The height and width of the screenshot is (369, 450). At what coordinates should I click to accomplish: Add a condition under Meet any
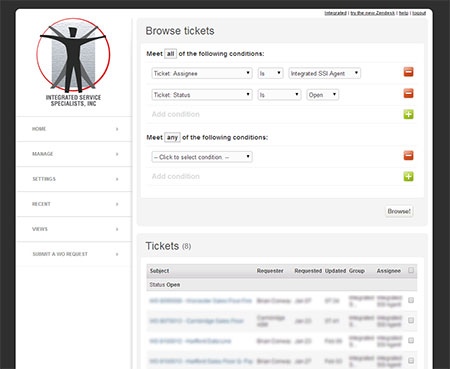(x=408, y=176)
